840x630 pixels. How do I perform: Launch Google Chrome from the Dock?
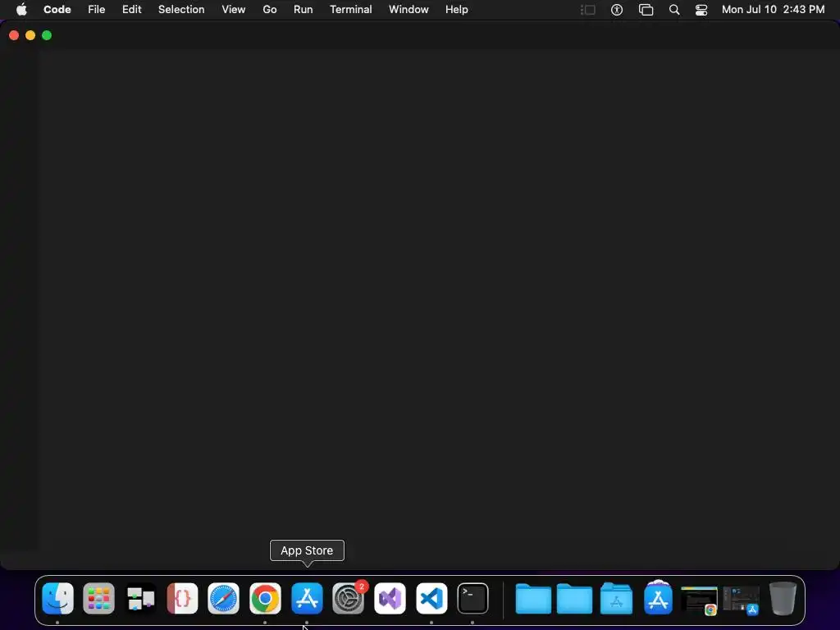click(265, 598)
